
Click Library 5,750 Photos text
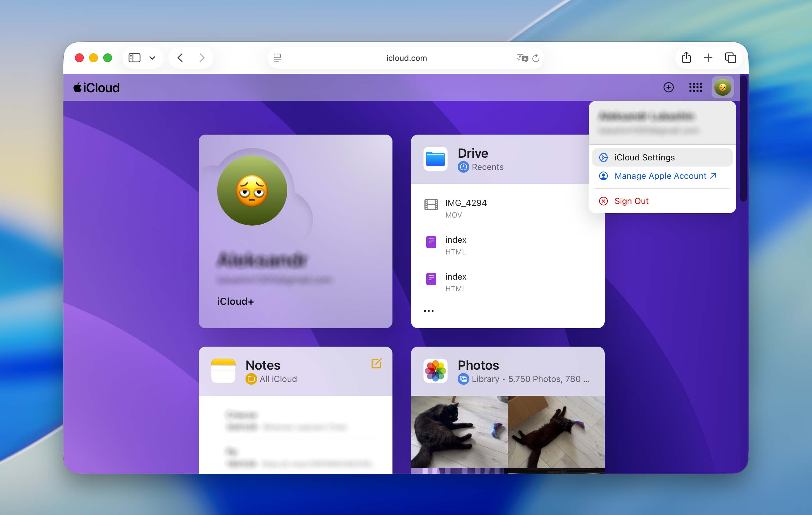[x=531, y=379]
